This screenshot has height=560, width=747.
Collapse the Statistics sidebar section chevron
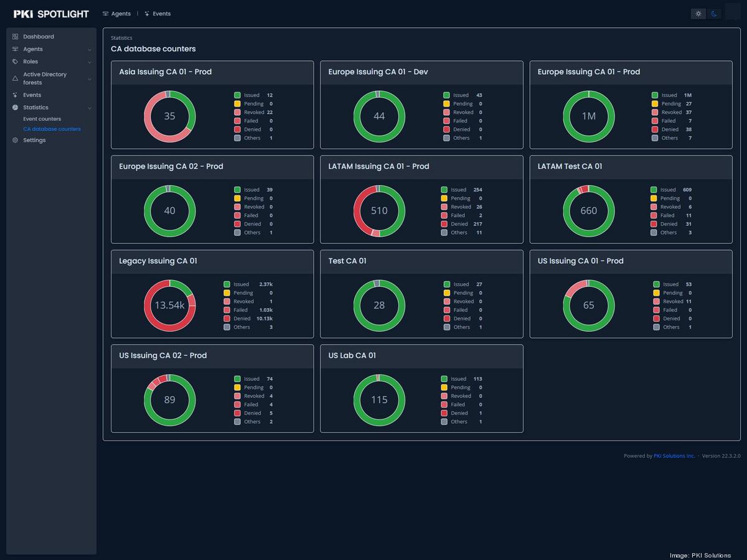coord(89,108)
